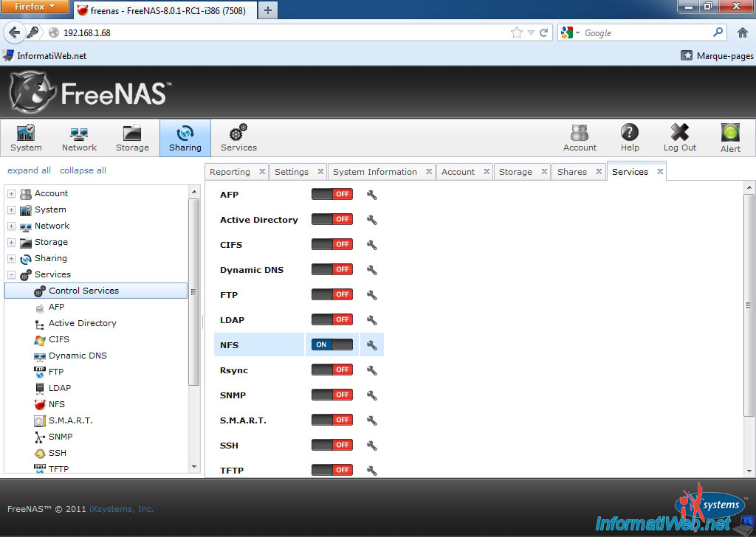This screenshot has width=756, height=537.
Task: Turn off the NFS service switch
Action: (331, 344)
